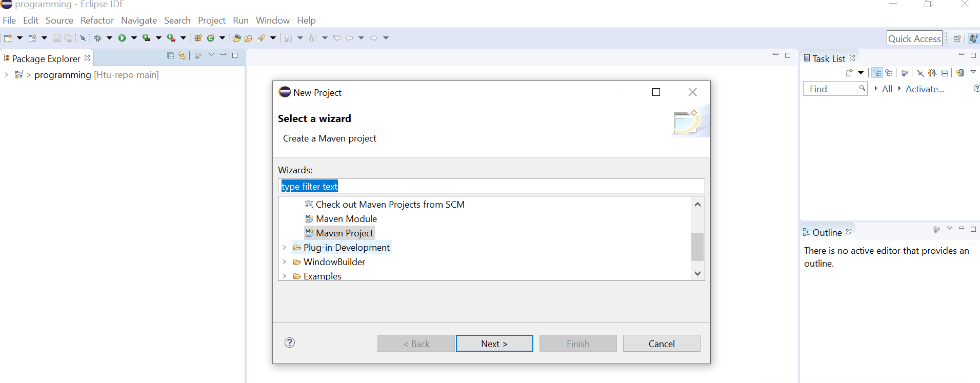Open the Coverage dropdown arrow

[x=158, y=38]
